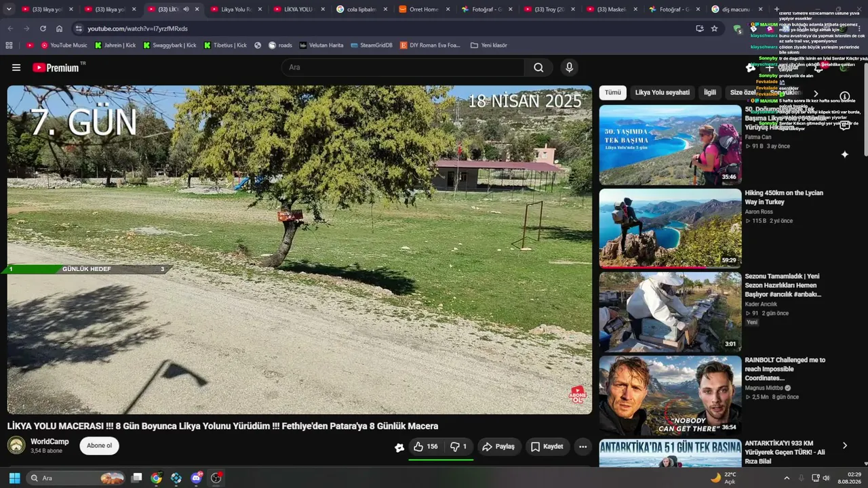Viewport: 868px width, 488px height.
Task: Open the Sezonu Tamamladık beekeeping thumbnail
Action: [670, 312]
